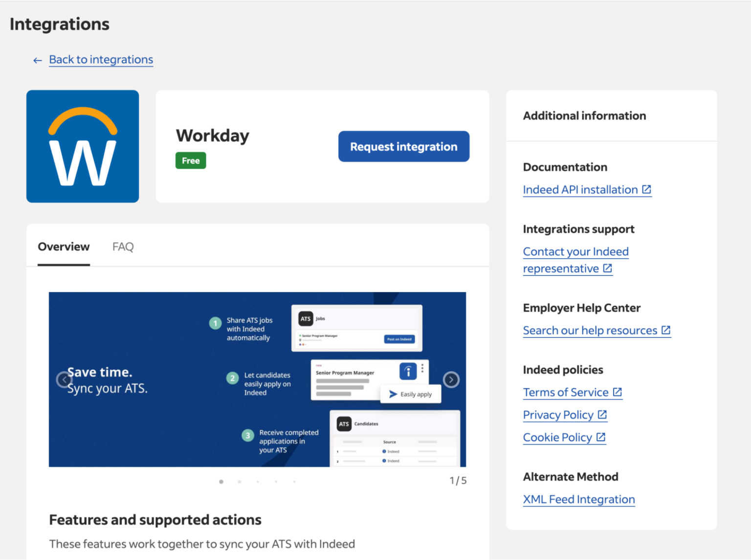Click external link icon beside Search our help resources

click(665, 330)
